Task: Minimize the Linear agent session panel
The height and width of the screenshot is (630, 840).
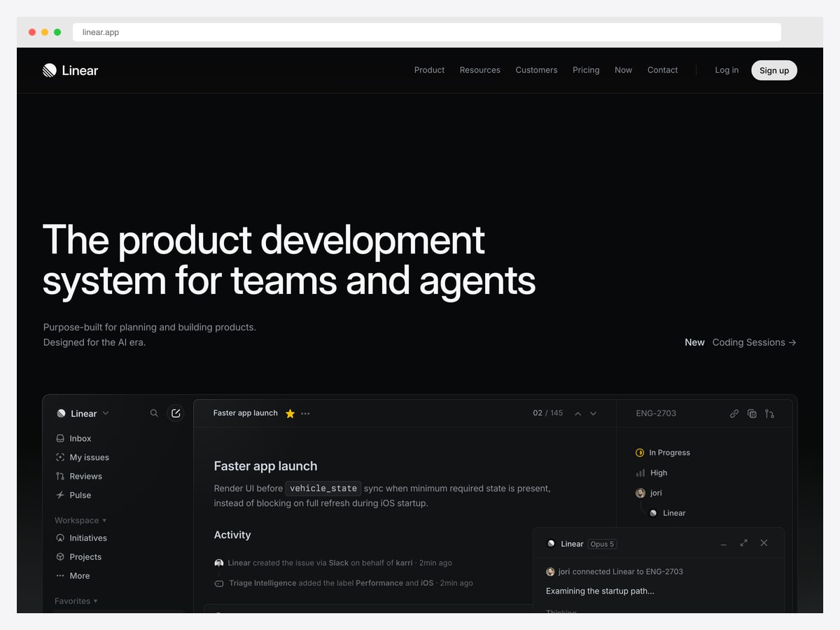Action: [x=723, y=544]
